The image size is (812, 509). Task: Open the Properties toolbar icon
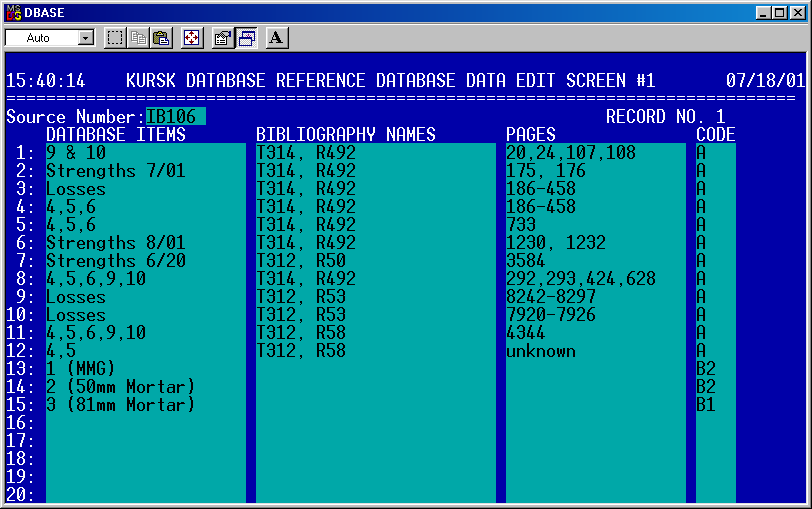(x=223, y=38)
